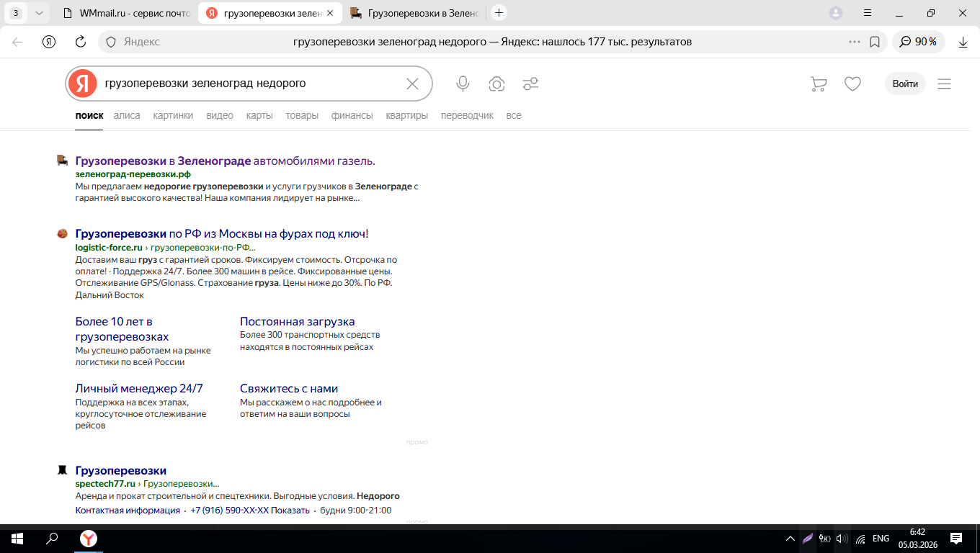Open favorites heart icon

(852, 84)
